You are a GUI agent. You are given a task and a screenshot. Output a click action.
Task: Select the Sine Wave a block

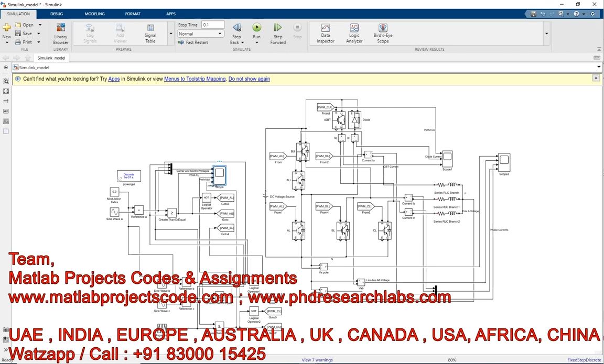(114, 212)
